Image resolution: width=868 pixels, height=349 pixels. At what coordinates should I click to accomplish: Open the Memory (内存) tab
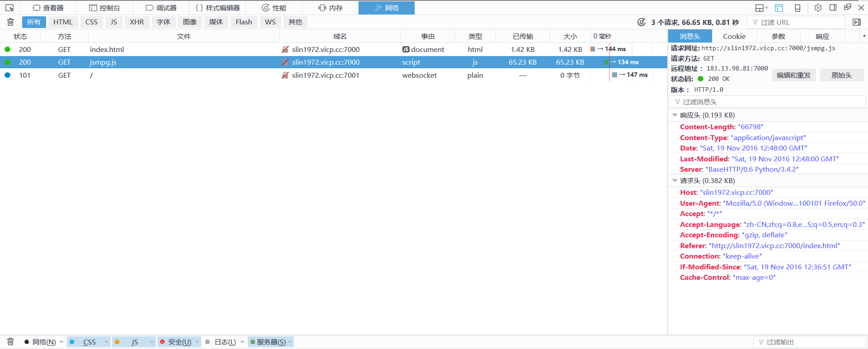(330, 8)
